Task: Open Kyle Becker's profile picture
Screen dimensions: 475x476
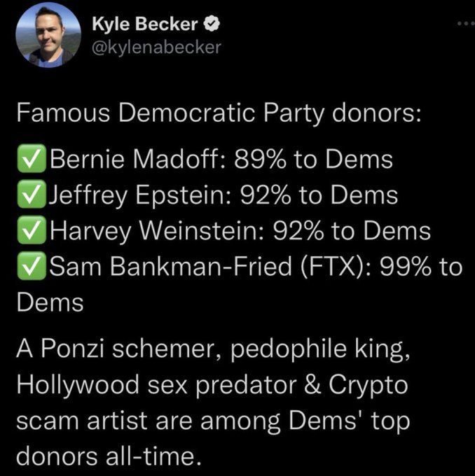Action: tap(48, 34)
